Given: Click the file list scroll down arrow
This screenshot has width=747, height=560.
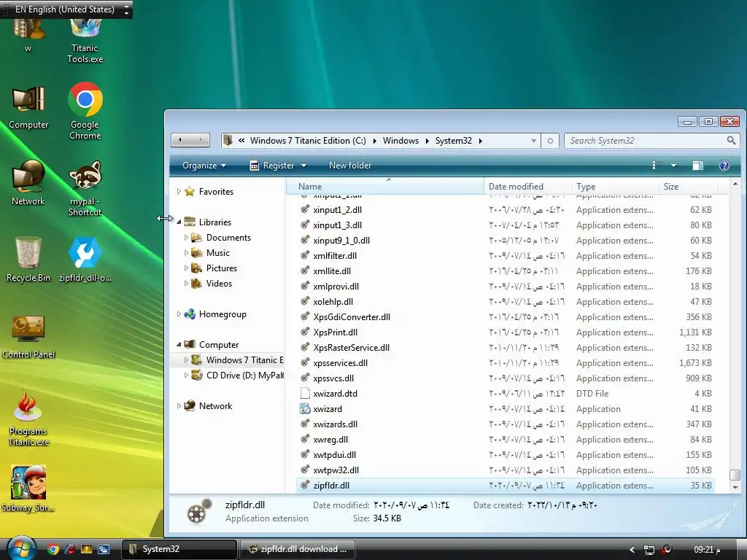Looking at the screenshot, I should click(735, 487).
